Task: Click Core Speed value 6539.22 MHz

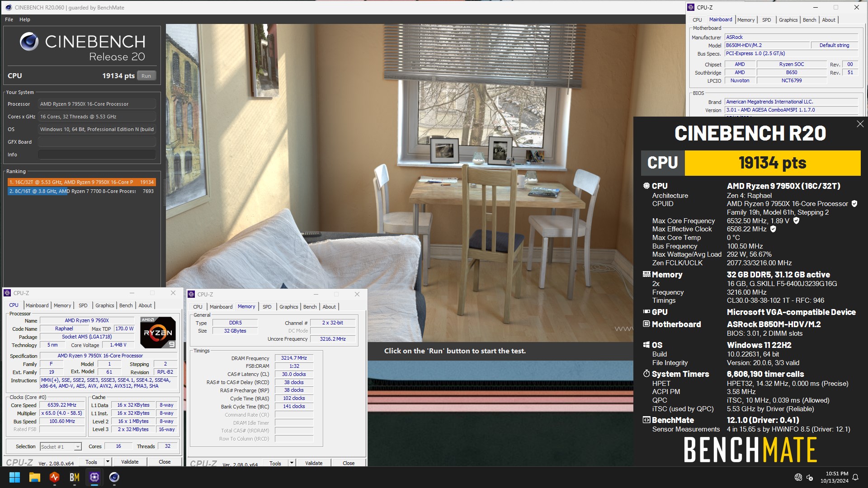Action: click(x=62, y=405)
